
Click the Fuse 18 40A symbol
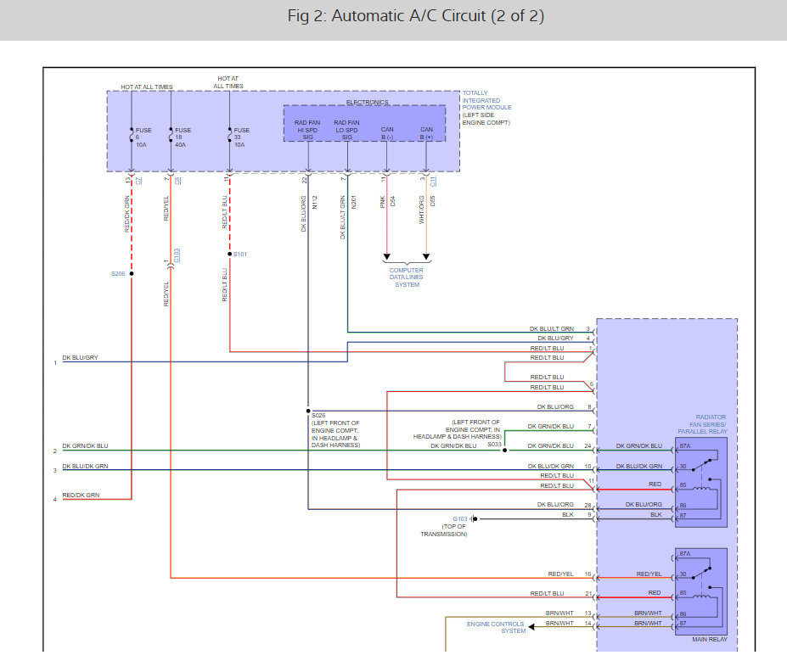171,135
